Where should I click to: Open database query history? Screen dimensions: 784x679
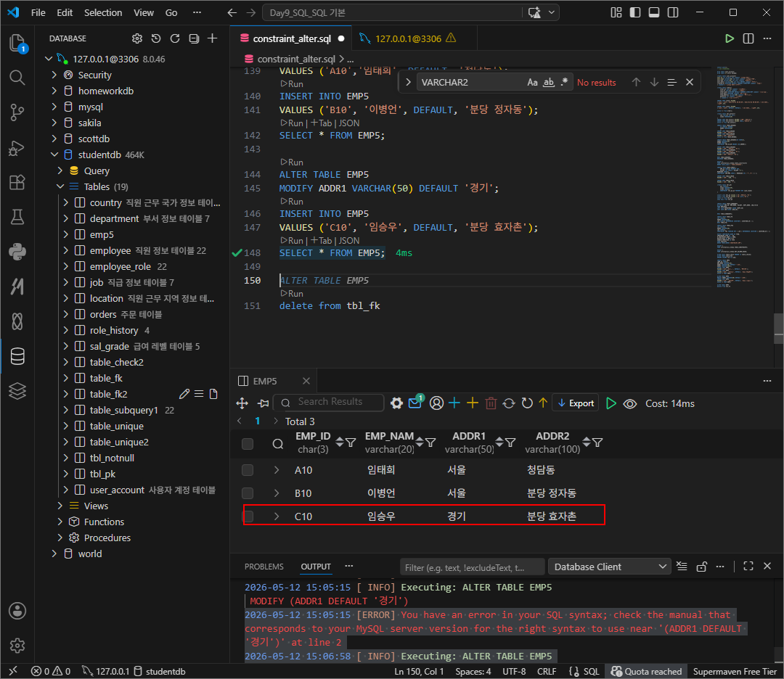156,38
